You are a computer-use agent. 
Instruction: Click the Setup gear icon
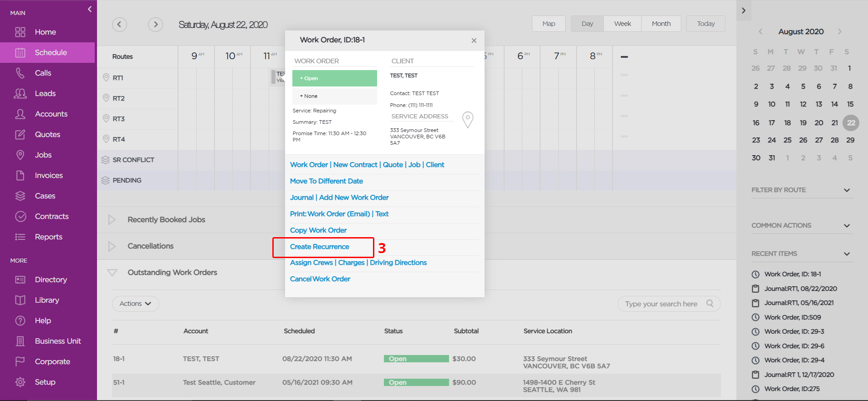click(20, 382)
